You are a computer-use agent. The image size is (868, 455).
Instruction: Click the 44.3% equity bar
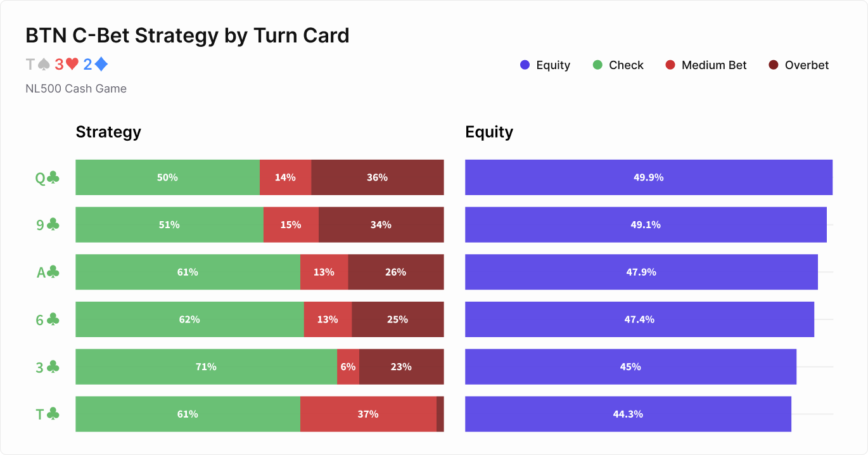(628, 414)
